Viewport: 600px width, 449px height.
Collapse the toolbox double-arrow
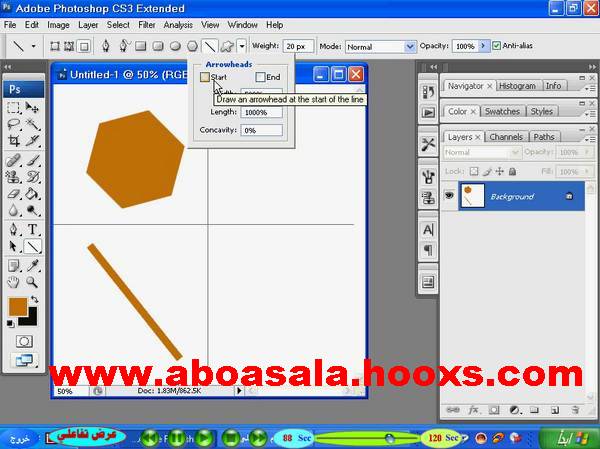click(8, 67)
